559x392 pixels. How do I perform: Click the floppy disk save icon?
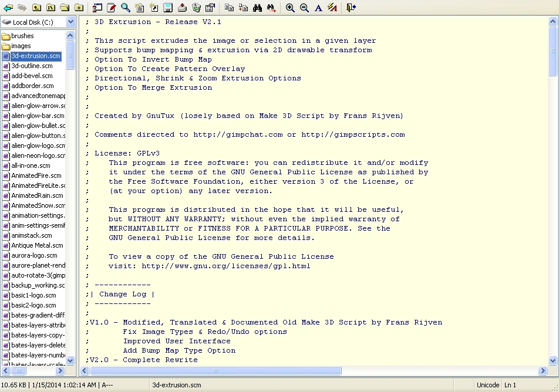pos(168,8)
